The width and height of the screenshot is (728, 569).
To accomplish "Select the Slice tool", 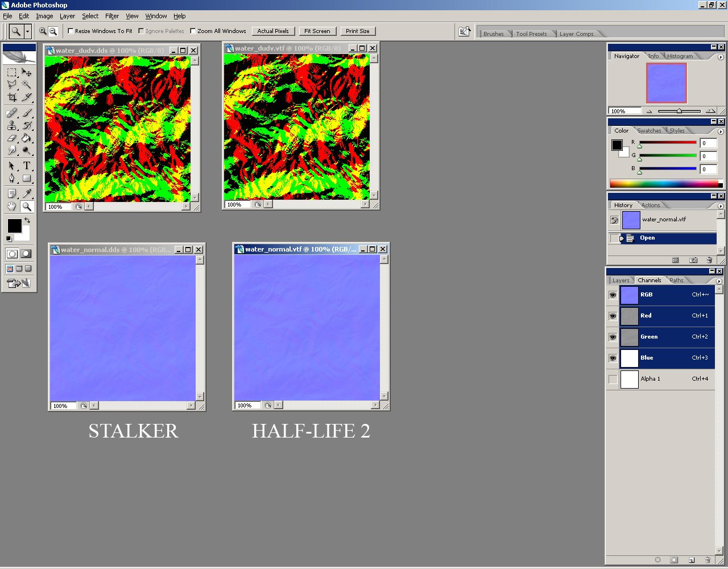I will click(26, 97).
